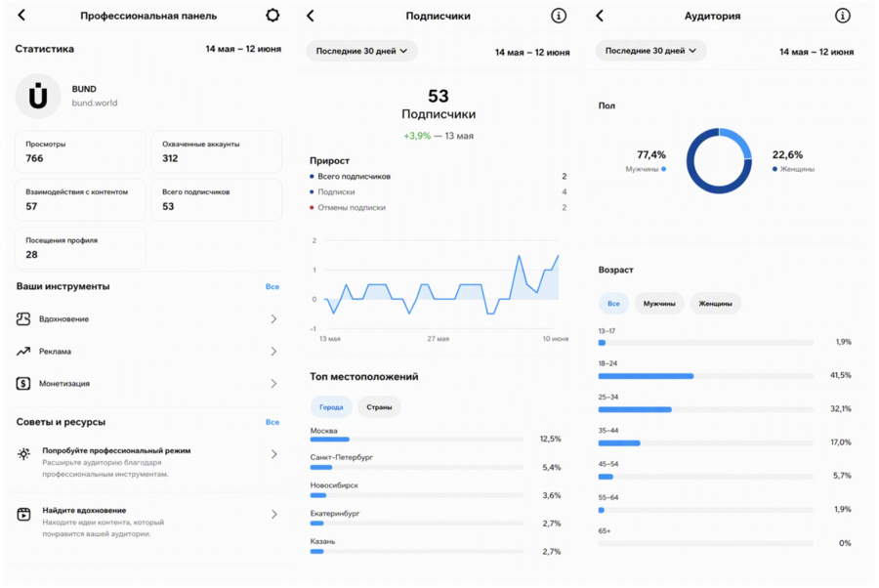
Task: Select the Города locations tab
Action: coord(331,407)
